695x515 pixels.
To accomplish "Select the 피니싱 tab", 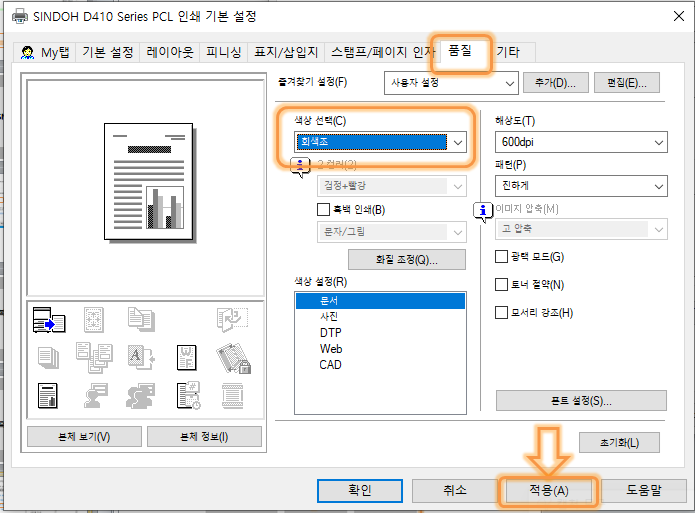I will (x=223, y=52).
